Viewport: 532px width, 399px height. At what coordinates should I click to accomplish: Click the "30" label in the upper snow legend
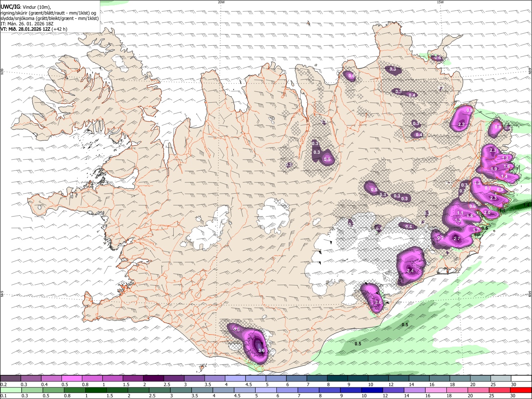coord(514,384)
